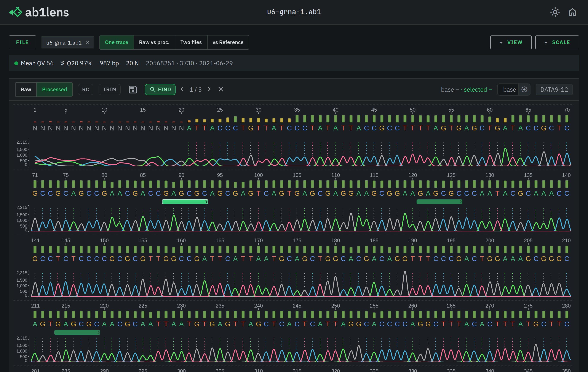Save using the floppy disk icon

(133, 89)
